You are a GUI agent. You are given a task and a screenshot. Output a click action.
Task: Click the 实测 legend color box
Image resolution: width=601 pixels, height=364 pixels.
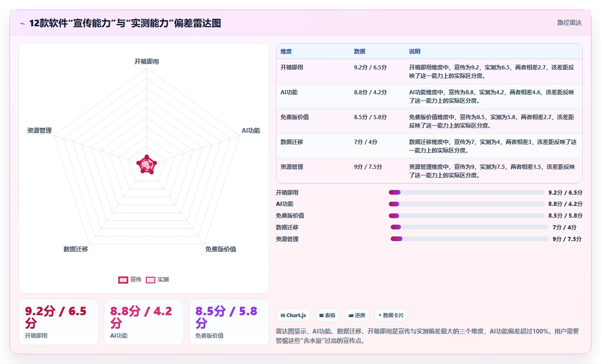[x=150, y=280]
